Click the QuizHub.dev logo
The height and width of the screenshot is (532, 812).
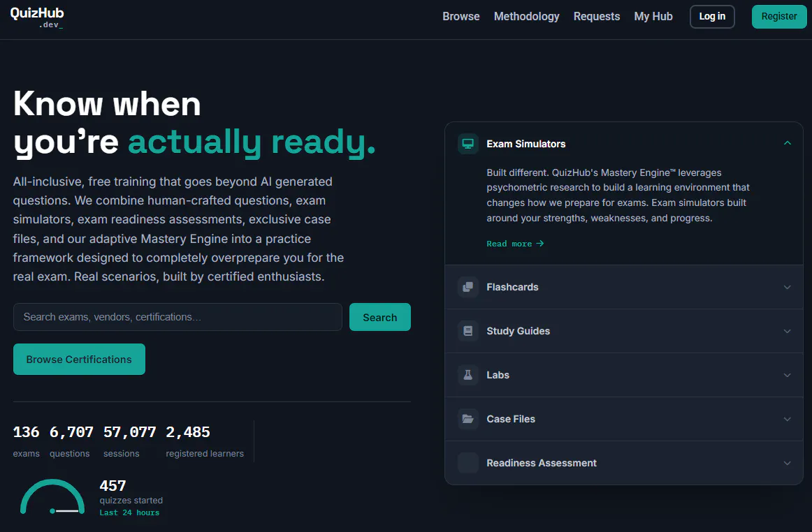coord(37,17)
